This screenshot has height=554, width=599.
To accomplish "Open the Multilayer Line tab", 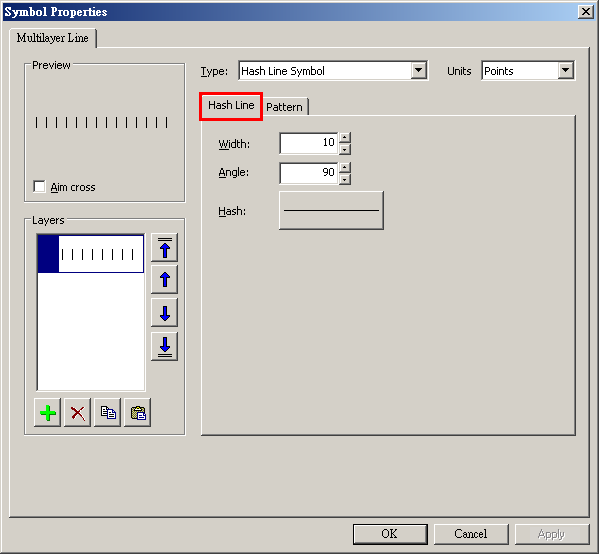I will [x=53, y=38].
